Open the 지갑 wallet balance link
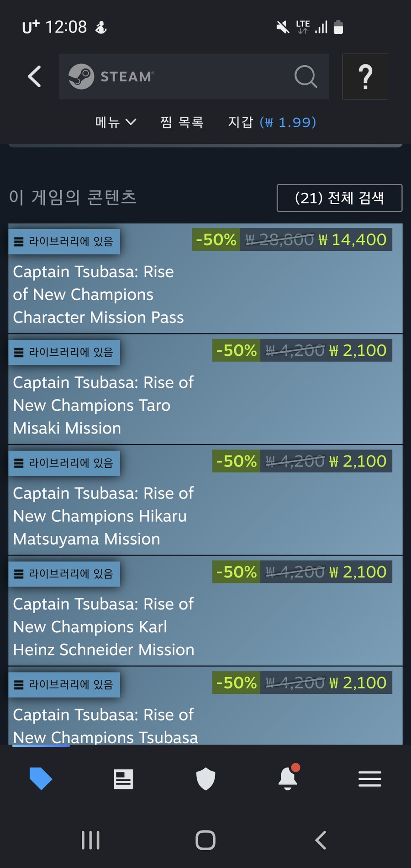411x868 pixels. click(x=272, y=122)
